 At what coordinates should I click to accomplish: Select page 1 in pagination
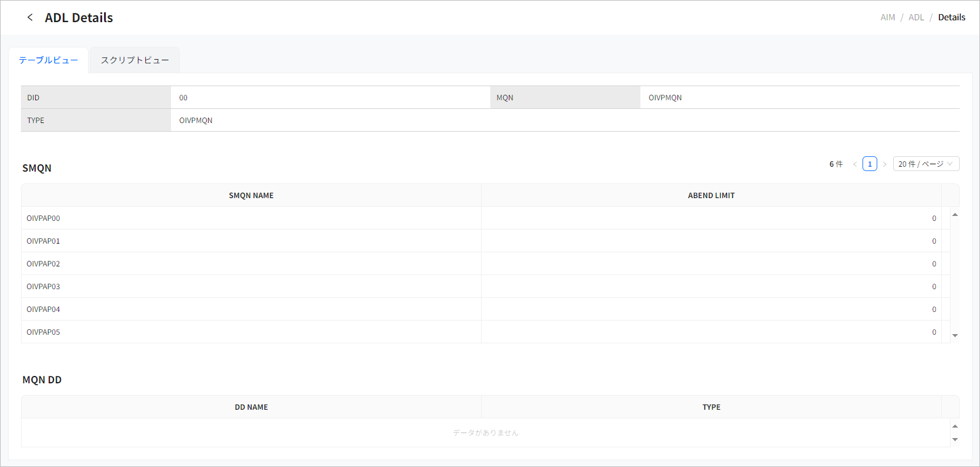[869, 164]
